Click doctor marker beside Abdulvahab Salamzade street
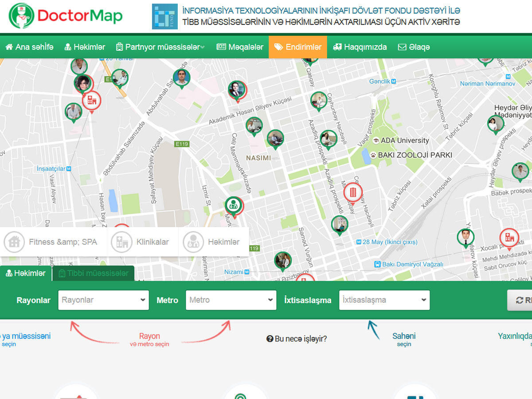532x399 pixels. pyautogui.click(x=181, y=78)
